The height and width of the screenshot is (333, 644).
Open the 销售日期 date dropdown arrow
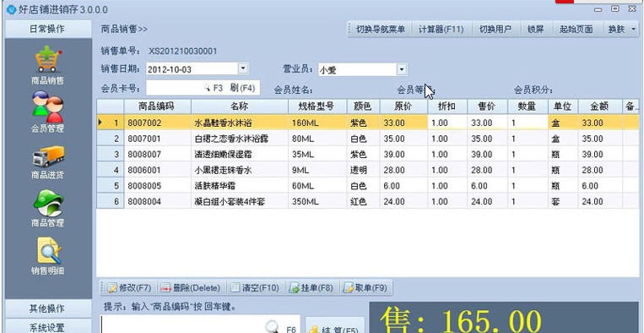point(243,68)
